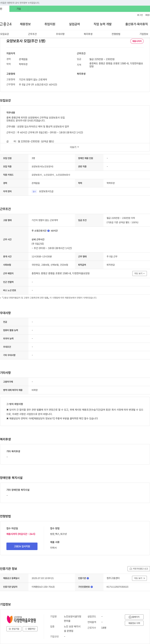Add company to 관심기업
This screenshot has height=644, width=150.
pyautogui.click(x=14, y=629)
